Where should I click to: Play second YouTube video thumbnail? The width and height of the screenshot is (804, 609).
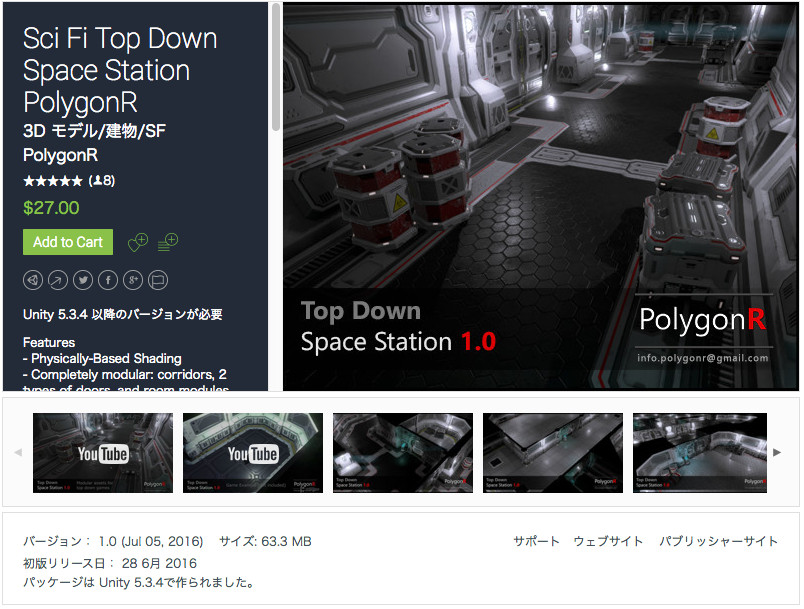point(253,453)
